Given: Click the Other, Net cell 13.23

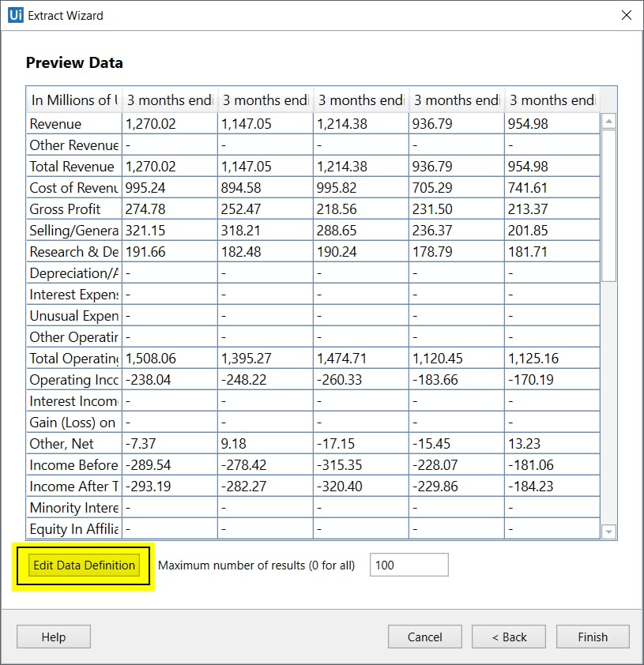Looking at the screenshot, I should pyautogui.click(x=552, y=443).
